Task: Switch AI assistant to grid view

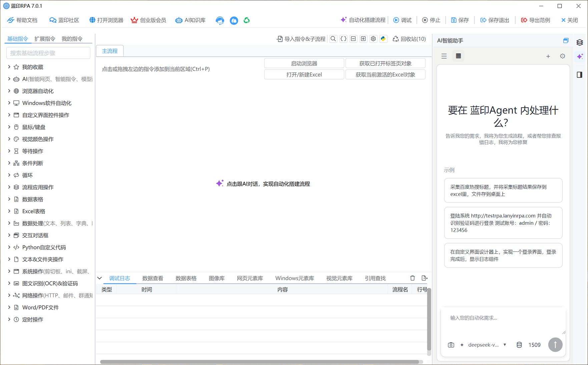Action: [x=458, y=56]
